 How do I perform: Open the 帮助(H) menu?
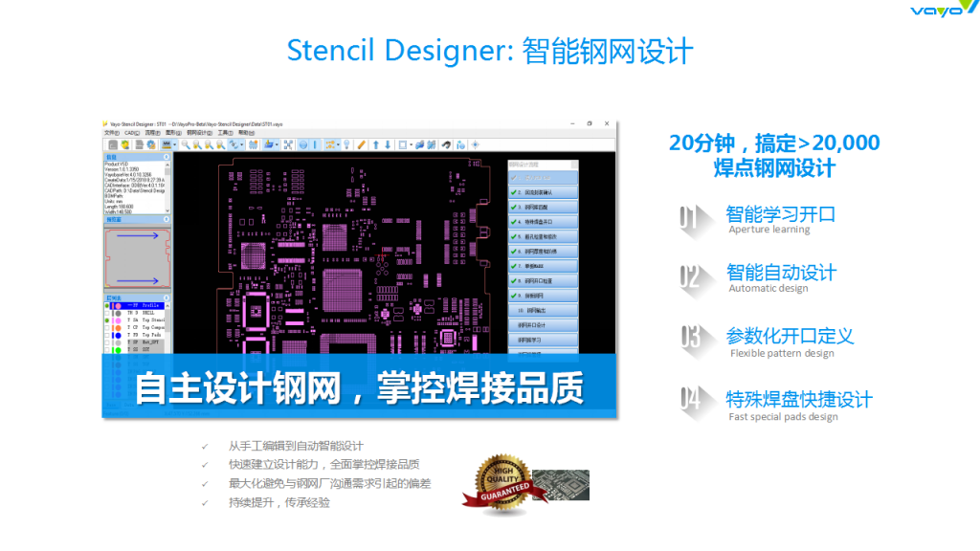click(x=246, y=133)
